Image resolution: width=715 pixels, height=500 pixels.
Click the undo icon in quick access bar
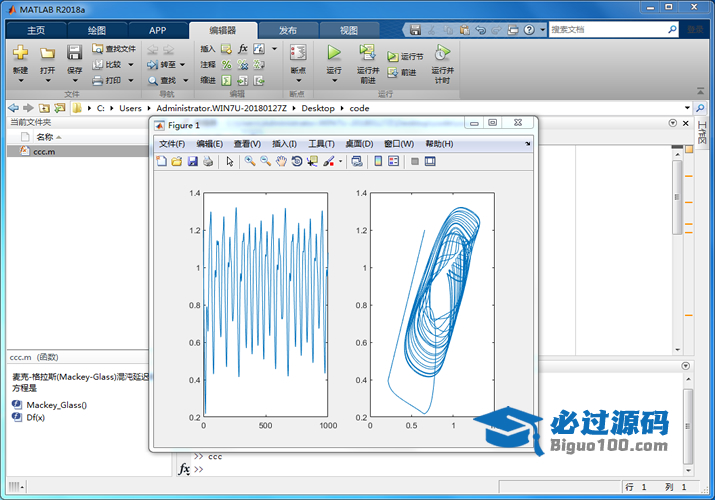click(x=481, y=30)
